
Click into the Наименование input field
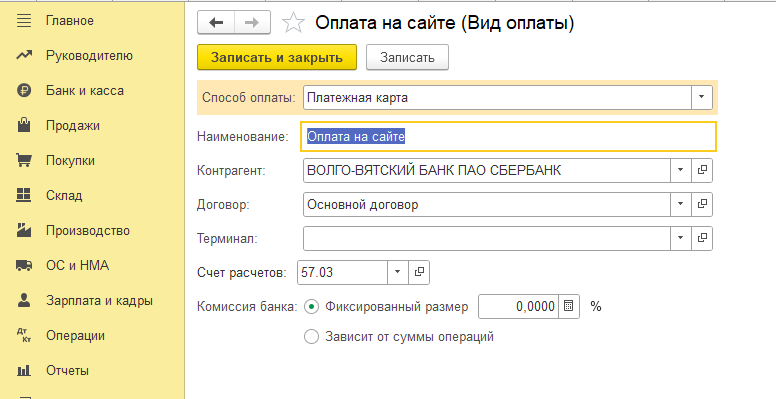click(x=508, y=136)
